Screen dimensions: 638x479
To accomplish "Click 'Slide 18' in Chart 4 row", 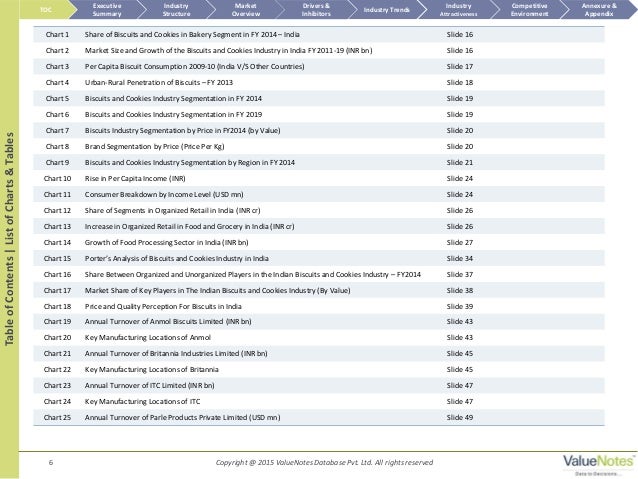I will pyautogui.click(x=460, y=83).
